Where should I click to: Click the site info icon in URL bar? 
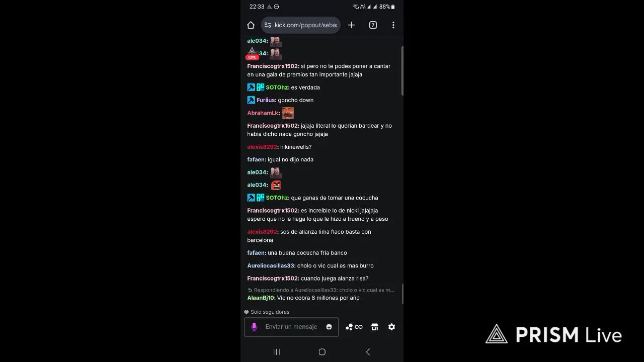click(x=268, y=25)
